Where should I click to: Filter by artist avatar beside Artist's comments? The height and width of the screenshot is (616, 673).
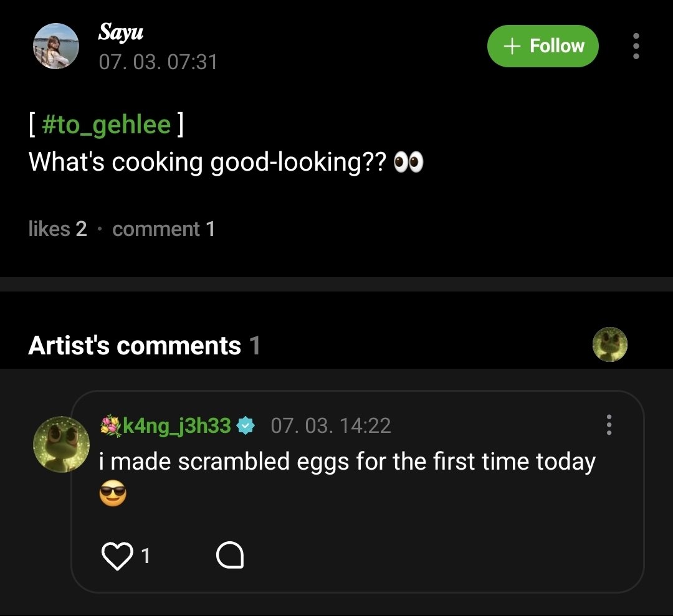pyautogui.click(x=610, y=344)
